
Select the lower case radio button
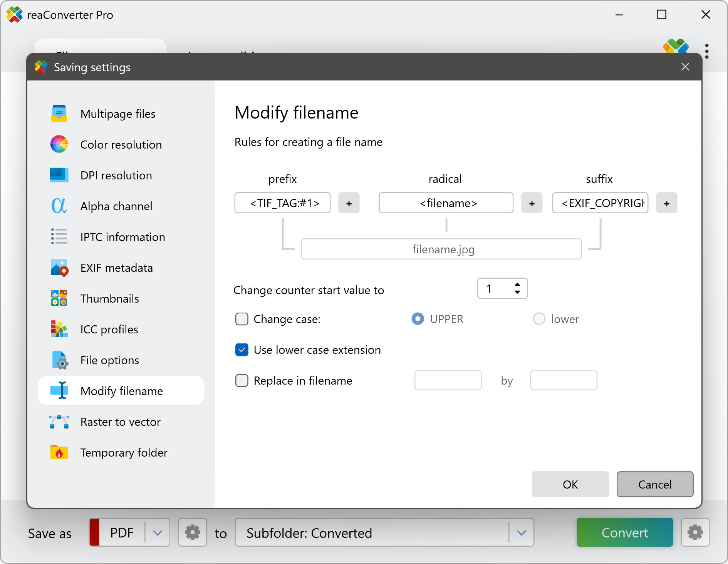539,319
